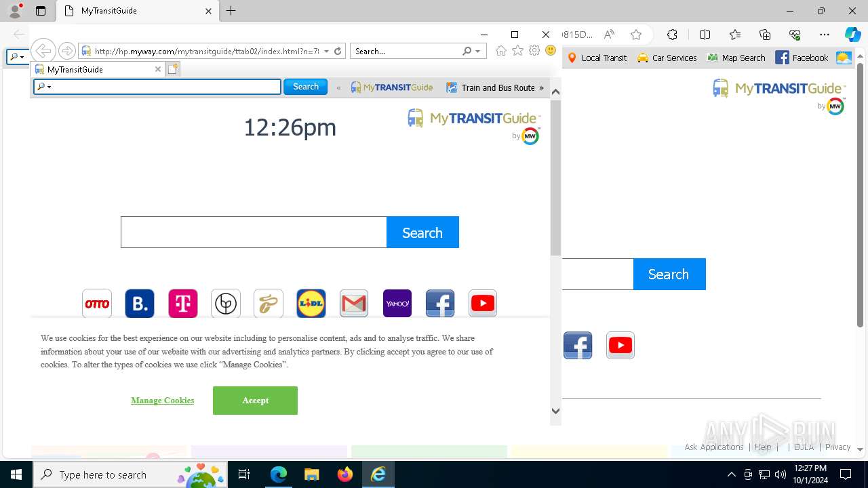
Task: Open the Gmail shortcut tile
Action: [x=354, y=304]
